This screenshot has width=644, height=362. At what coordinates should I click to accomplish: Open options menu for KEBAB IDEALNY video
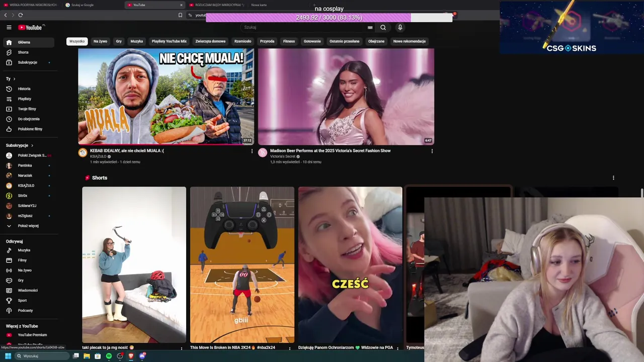coord(252,151)
